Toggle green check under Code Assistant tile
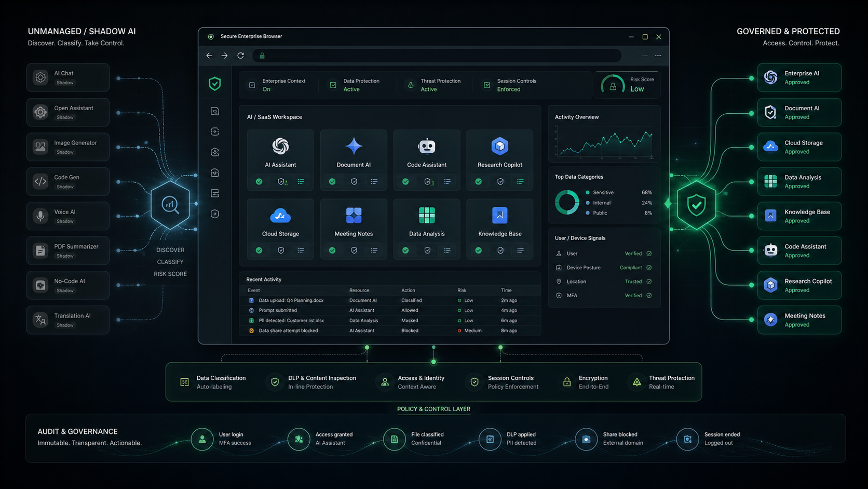Screen dimensions: 868x489 (405, 181)
